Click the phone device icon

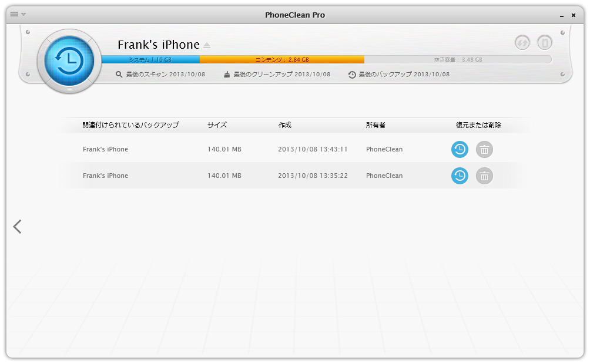[545, 42]
